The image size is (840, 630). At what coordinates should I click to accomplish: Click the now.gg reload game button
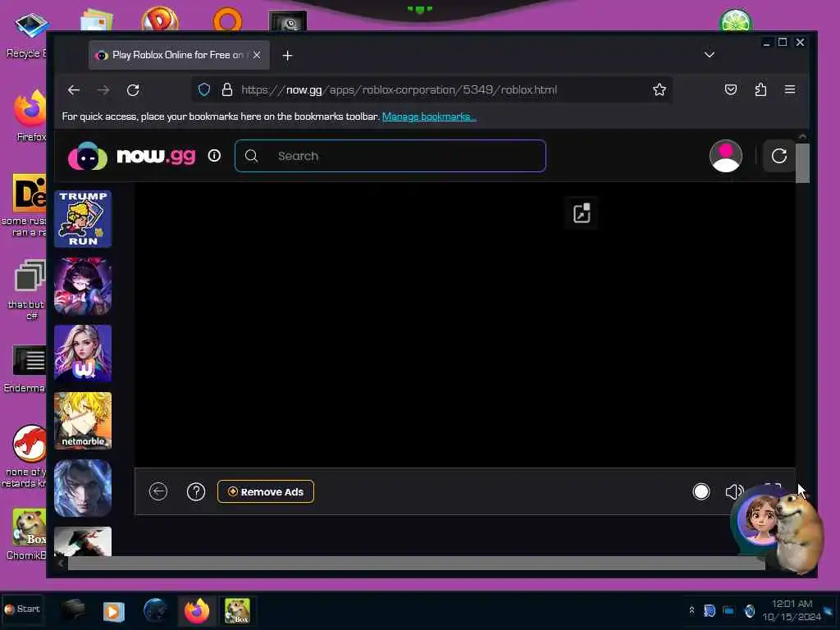[779, 156]
